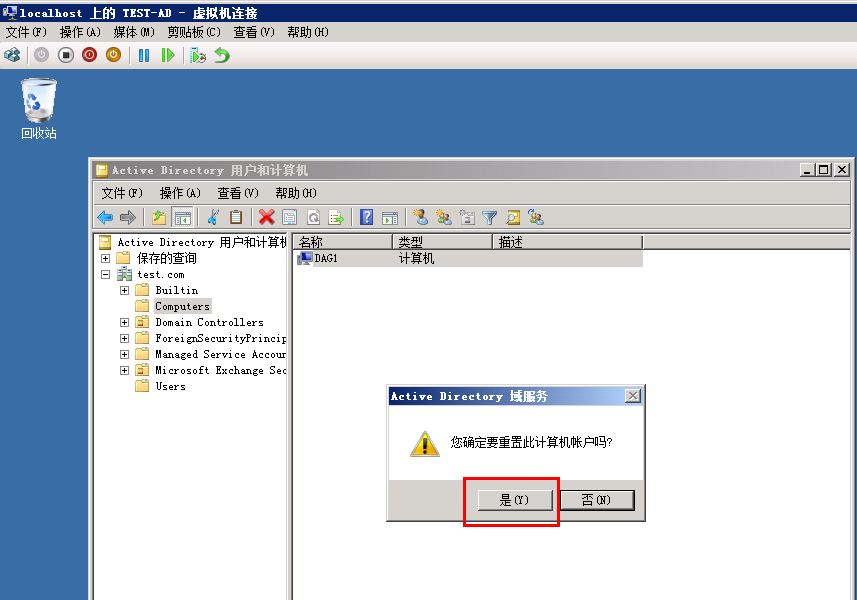Close the Active Directory 域服务 dialog
The image size is (857, 600).
click(x=632, y=396)
